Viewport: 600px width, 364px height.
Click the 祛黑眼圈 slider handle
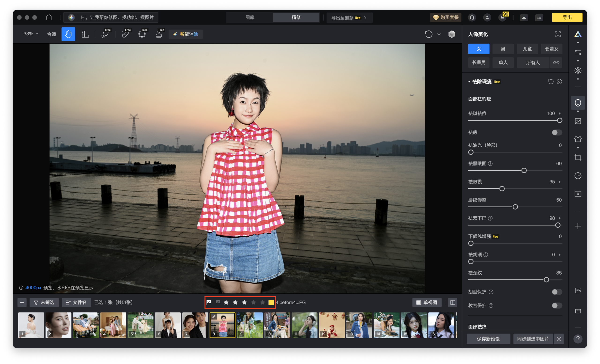(x=524, y=171)
